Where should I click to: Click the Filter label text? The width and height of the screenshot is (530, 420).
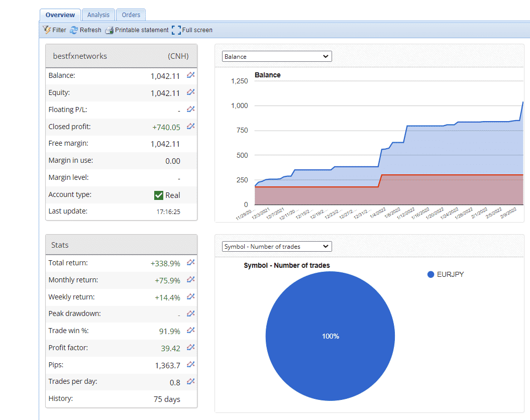tap(58, 30)
